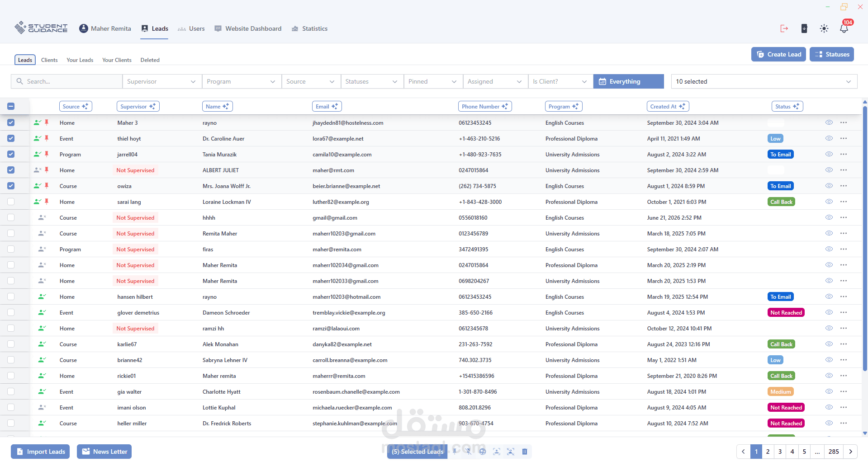Click the Everything date range button
This screenshot has width=868, height=466.
628,81
